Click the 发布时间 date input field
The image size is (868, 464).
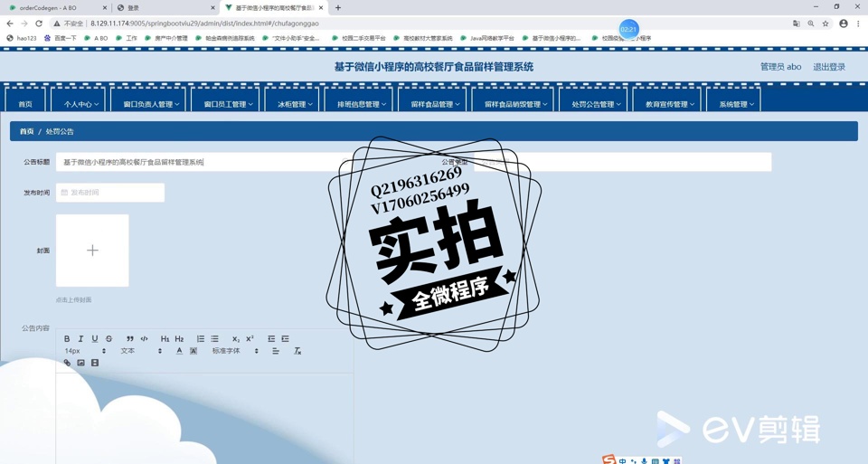click(110, 193)
